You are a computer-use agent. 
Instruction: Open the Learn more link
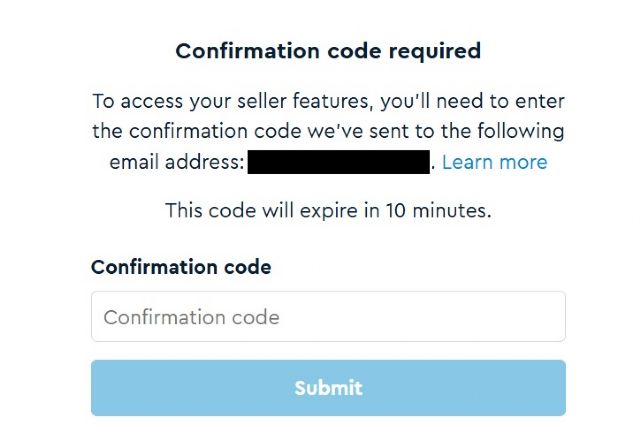tap(494, 162)
